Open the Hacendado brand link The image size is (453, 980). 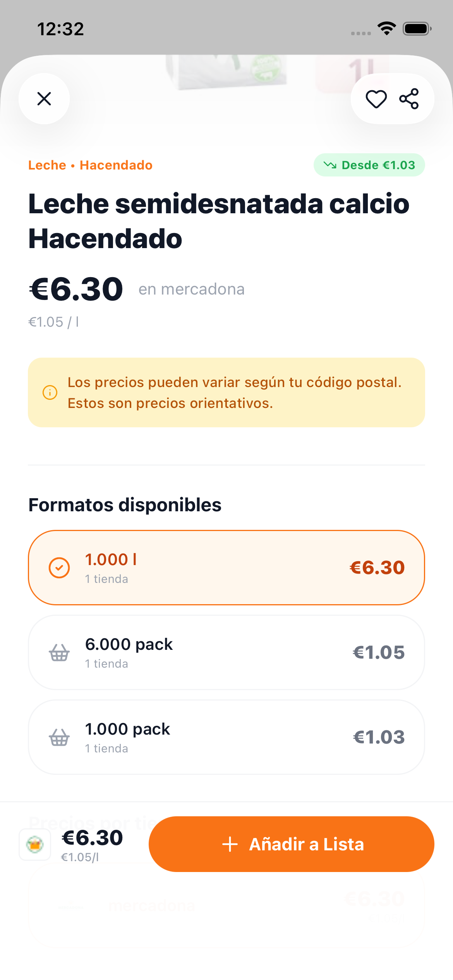[116, 165]
